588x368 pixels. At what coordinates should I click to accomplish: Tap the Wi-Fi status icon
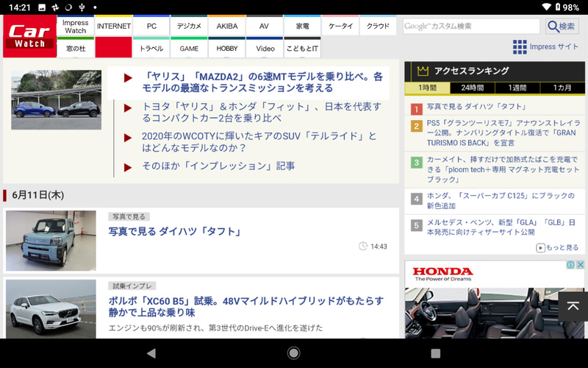click(547, 7)
